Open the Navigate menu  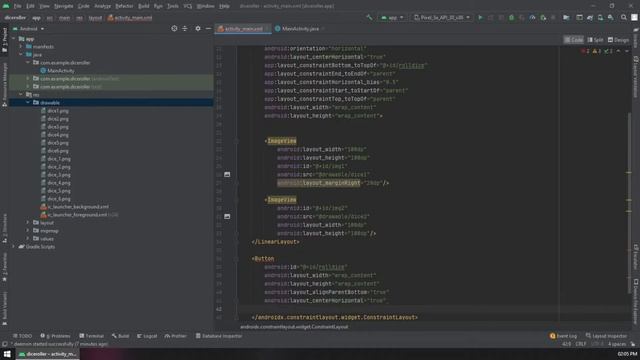click(64, 6)
